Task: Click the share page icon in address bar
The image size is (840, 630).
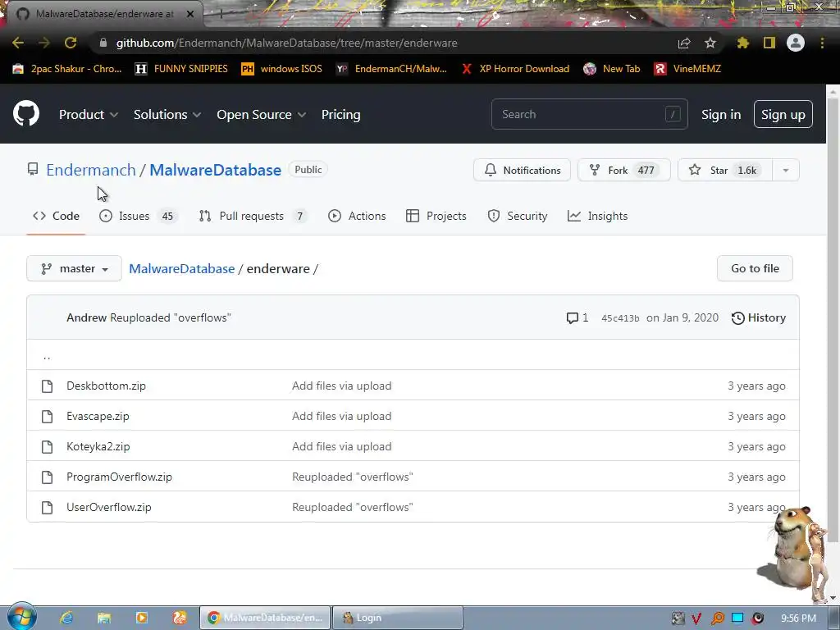Action: coord(684,43)
